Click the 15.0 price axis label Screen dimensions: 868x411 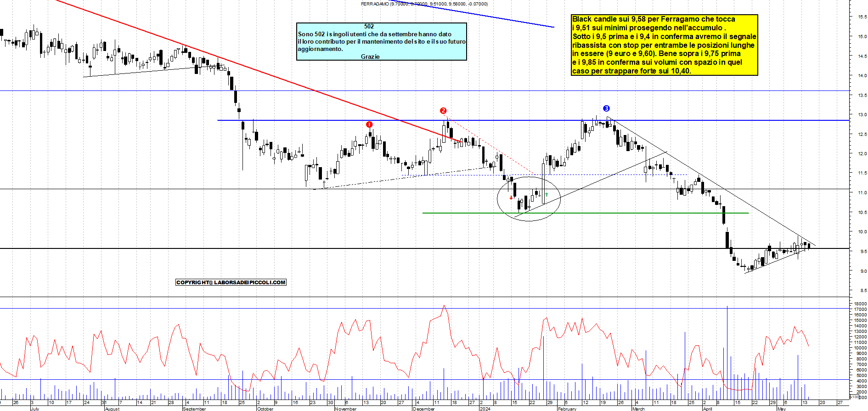click(x=862, y=37)
